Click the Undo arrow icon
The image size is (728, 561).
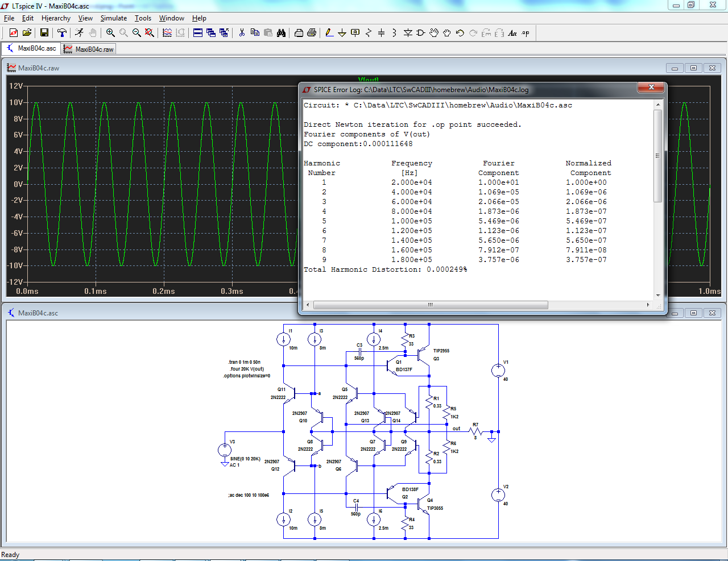[460, 33]
